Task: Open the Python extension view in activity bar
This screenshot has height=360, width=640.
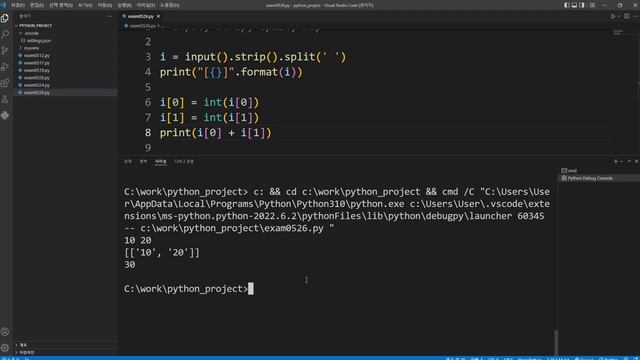Action: click(5, 116)
